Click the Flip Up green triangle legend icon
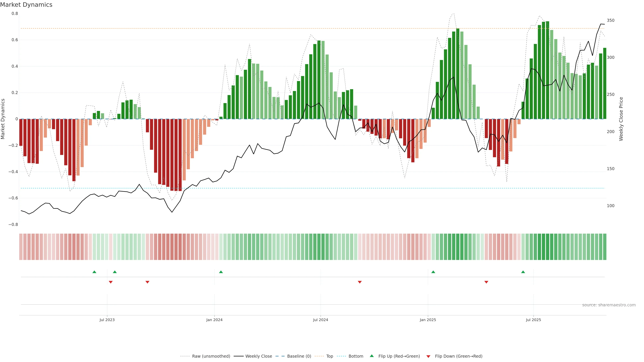Screen dimensions: 644x362 click(371, 356)
